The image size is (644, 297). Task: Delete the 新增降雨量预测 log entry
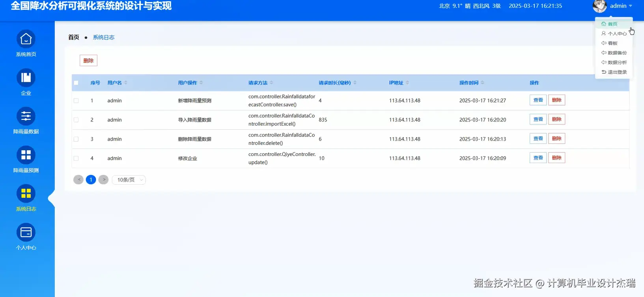tap(556, 100)
